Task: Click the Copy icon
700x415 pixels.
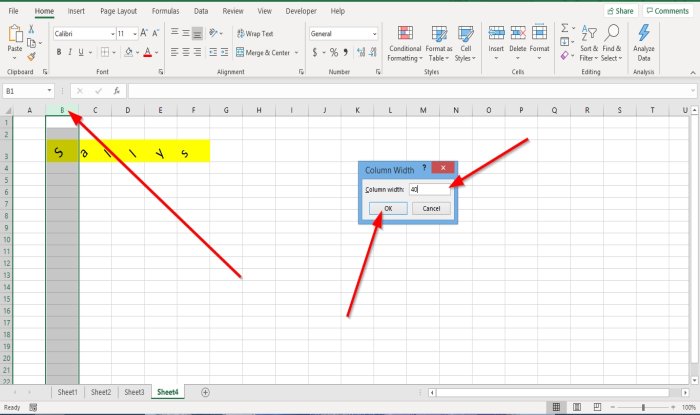Action: [x=31, y=43]
